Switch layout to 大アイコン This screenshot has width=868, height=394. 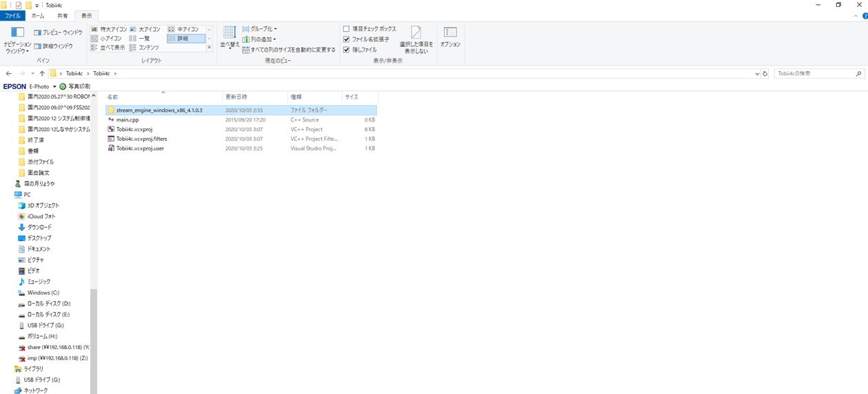[x=145, y=30]
